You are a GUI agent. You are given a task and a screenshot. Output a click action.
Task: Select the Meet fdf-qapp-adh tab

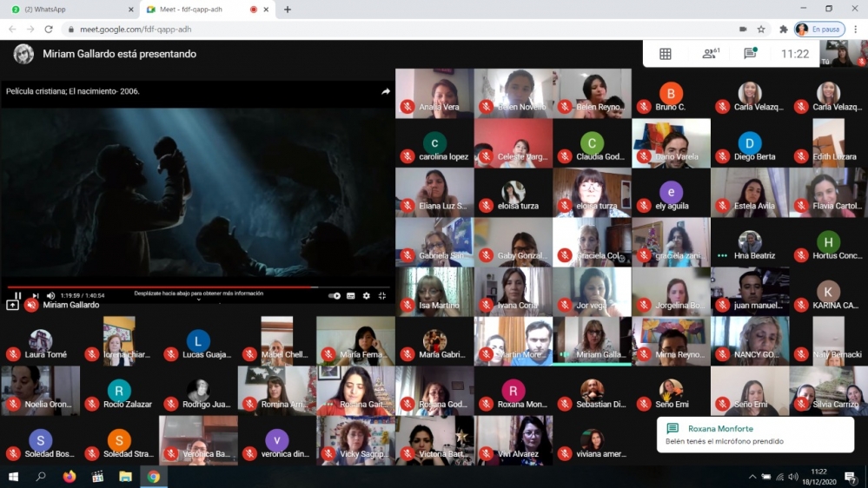[x=208, y=10]
